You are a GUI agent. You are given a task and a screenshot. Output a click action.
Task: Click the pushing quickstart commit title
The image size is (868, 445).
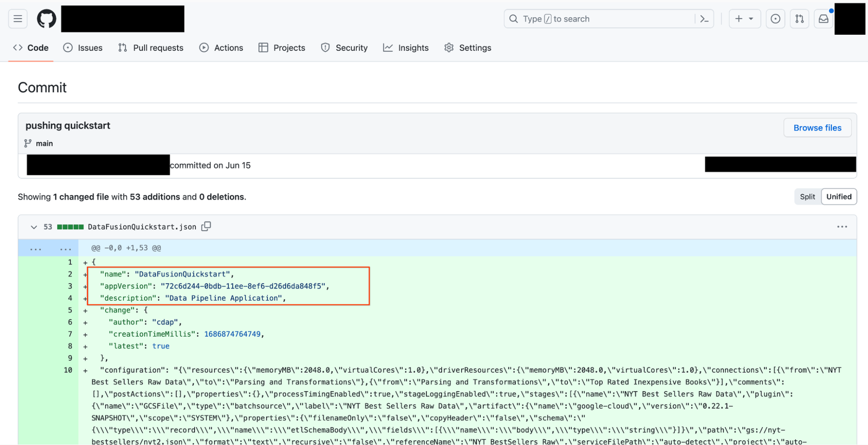click(x=68, y=126)
